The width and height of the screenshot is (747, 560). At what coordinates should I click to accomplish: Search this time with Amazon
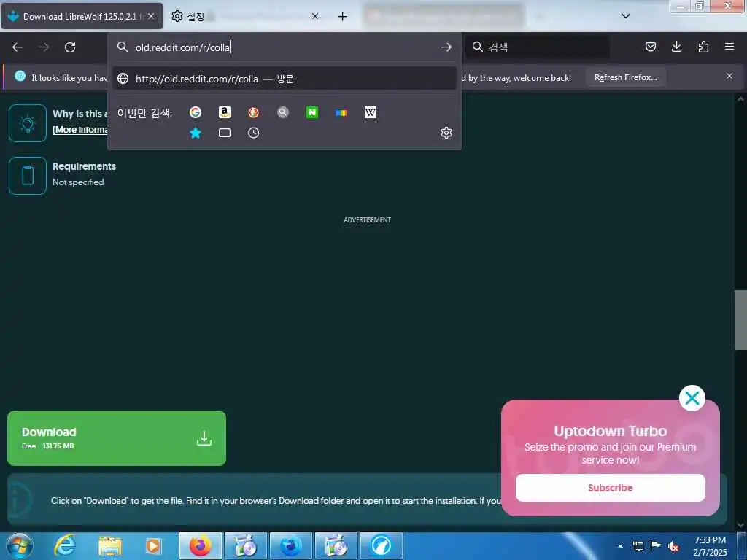225,112
